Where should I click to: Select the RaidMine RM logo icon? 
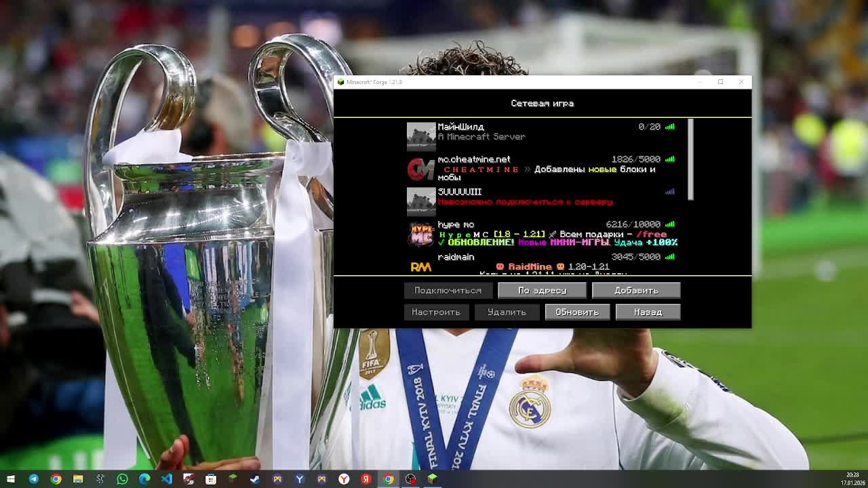click(421, 266)
